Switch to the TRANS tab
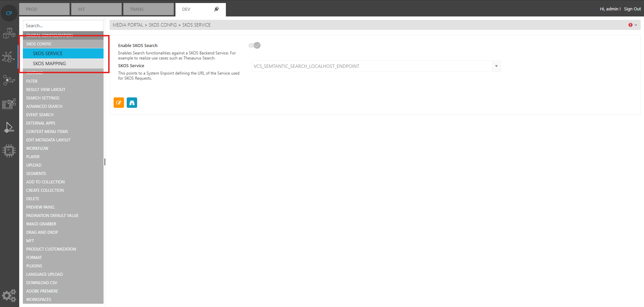The width and height of the screenshot is (644, 307). click(x=149, y=9)
